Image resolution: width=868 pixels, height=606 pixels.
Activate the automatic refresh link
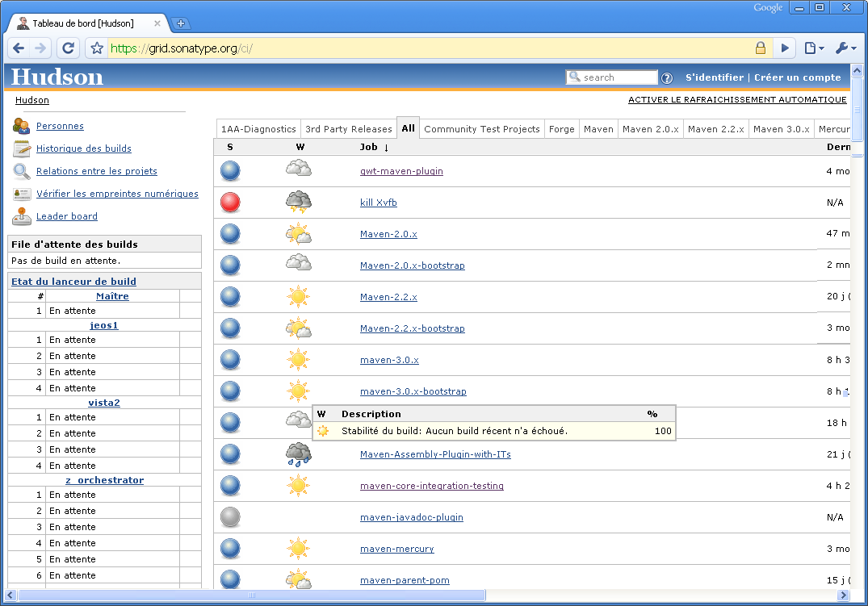point(737,100)
